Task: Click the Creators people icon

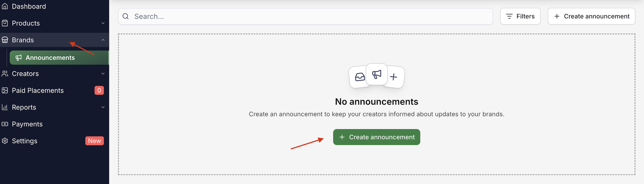Action: coord(5,74)
